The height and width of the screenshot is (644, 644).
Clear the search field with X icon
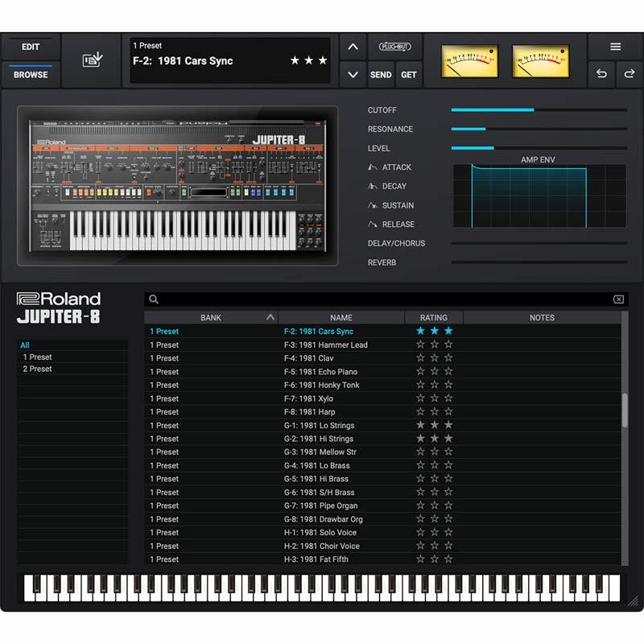[x=618, y=299]
